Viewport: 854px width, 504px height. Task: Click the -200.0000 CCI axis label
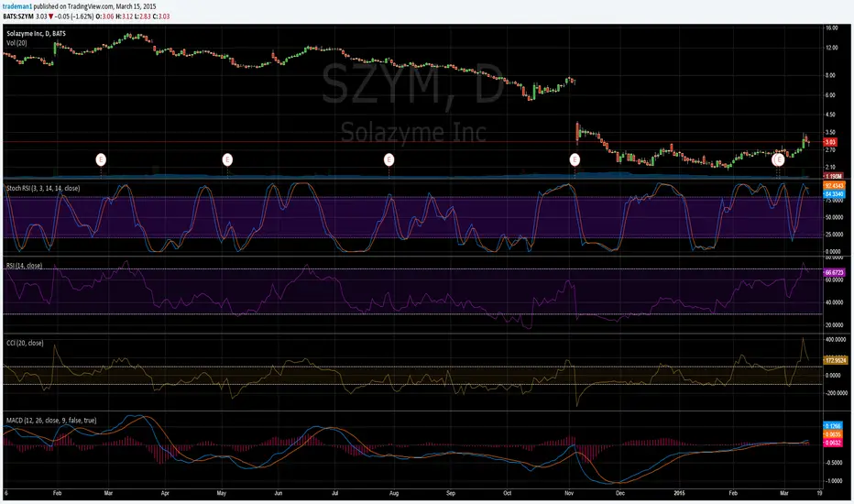coord(836,393)
